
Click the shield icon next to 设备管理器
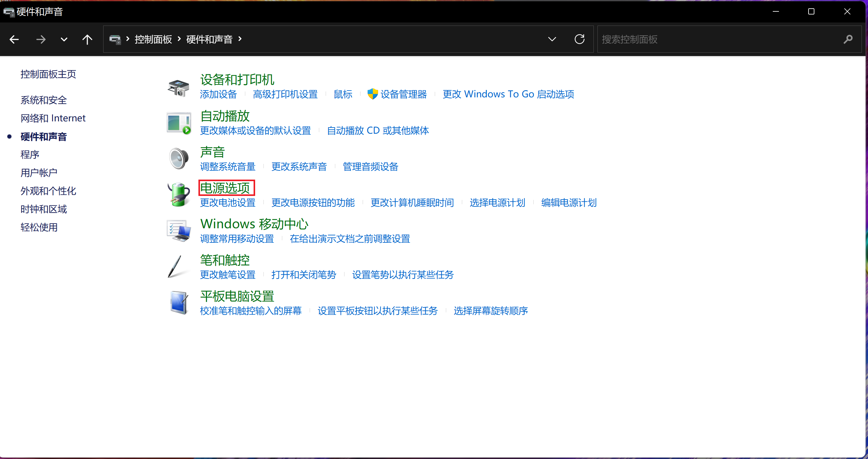[x=372, y=94]
